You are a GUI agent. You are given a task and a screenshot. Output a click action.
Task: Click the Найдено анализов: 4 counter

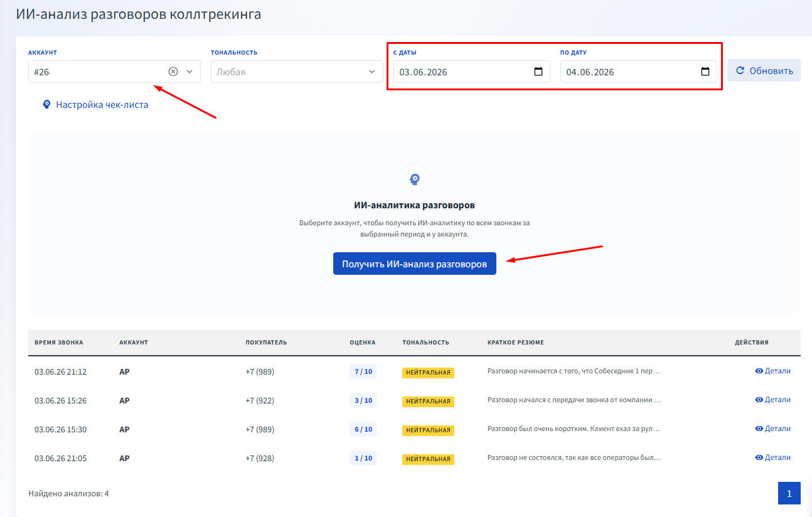click(68, 493)
